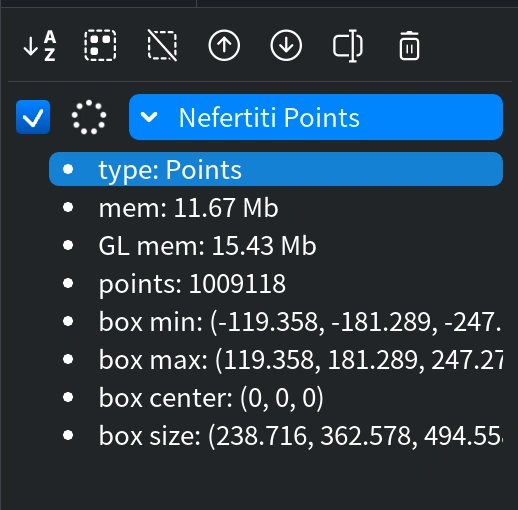Image resolution: width=518 pixels, height=510 pixels.
Task: Click the box min coordinates row
Action: coord(276,322)
